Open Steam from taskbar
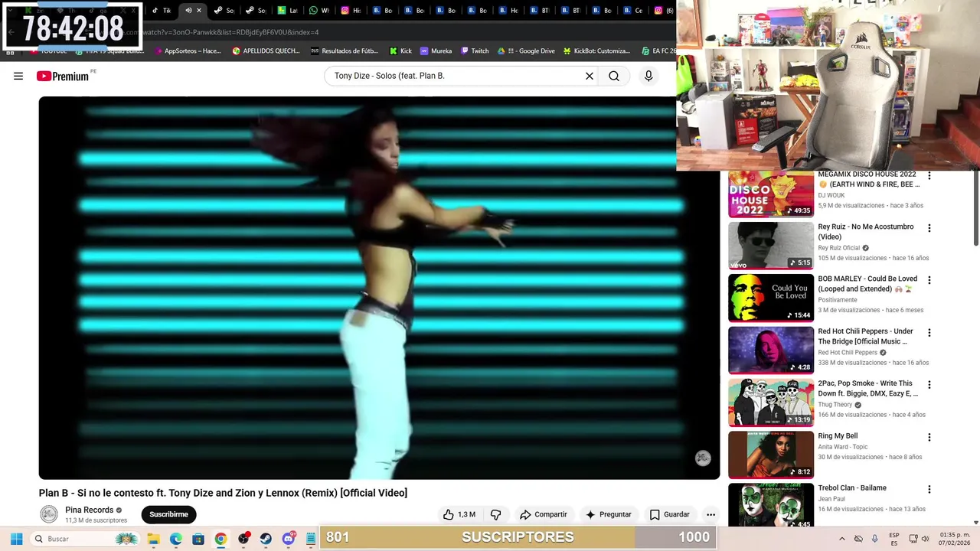The image size is (980, 551). click(266, 539)
